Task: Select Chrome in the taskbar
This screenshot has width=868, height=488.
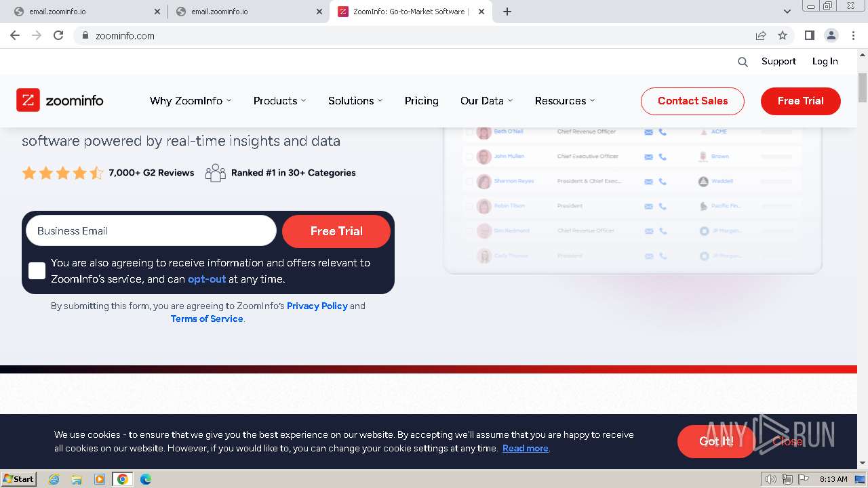Action: click(x=123, y=479)
